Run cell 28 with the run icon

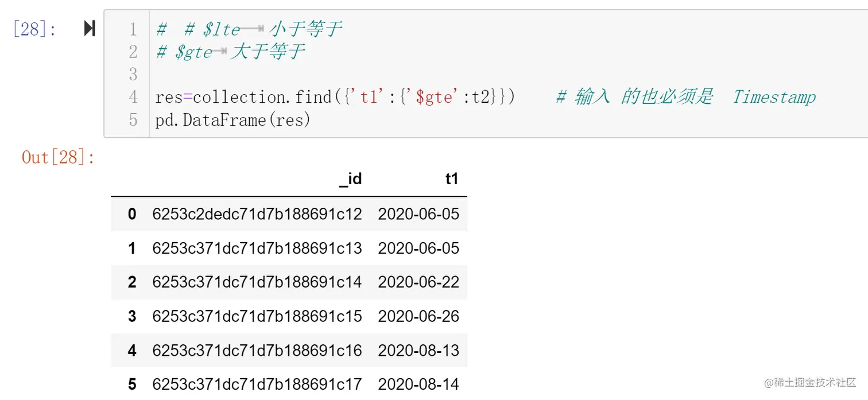coord(89,29)
